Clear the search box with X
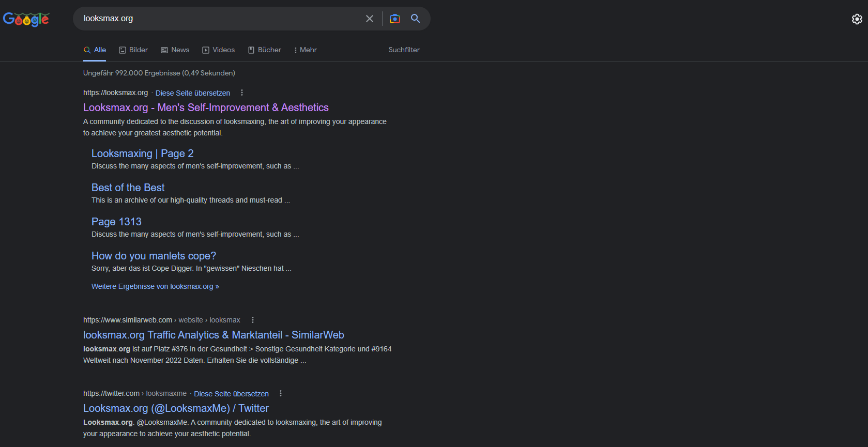Screen dimensions: 868x447 [370, 19]
